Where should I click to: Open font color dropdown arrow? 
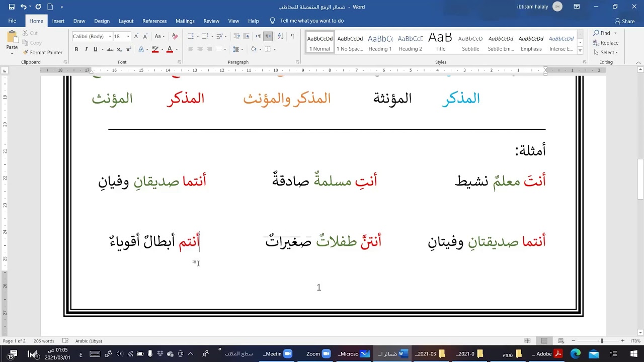176,49
